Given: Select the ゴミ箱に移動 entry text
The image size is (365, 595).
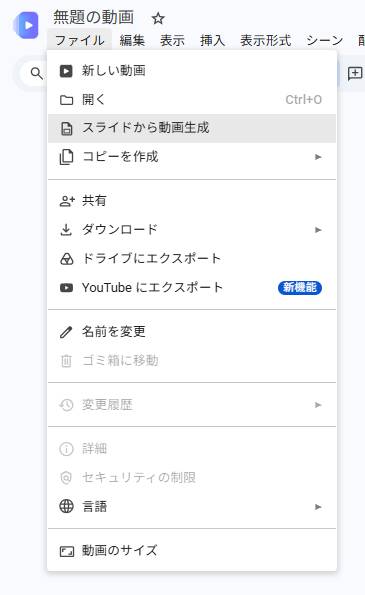Looking at the screenshot, I should pyautogui.click(x=120, y=360).
